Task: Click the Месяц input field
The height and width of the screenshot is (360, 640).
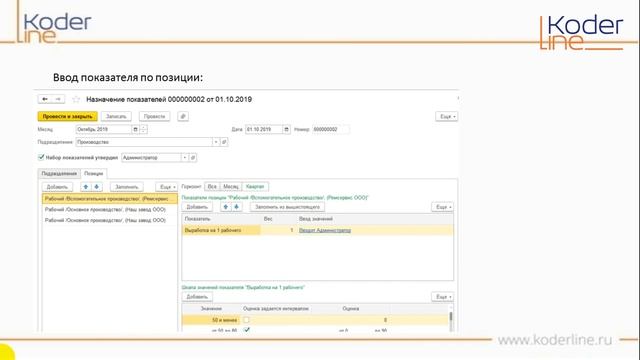Action: click(104, 129)
